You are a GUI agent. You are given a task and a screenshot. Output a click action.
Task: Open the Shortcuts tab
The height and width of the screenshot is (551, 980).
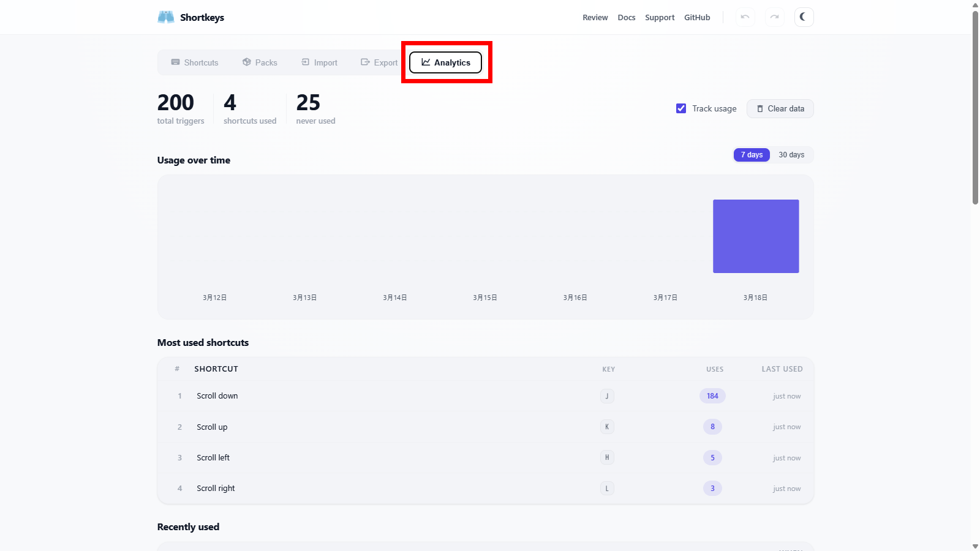coord(195,62)
